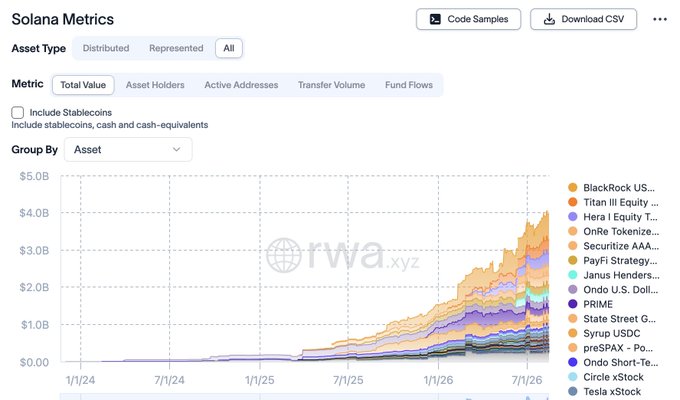
Task: Click the $2.0B y-axis label
Action: [34, 287]
